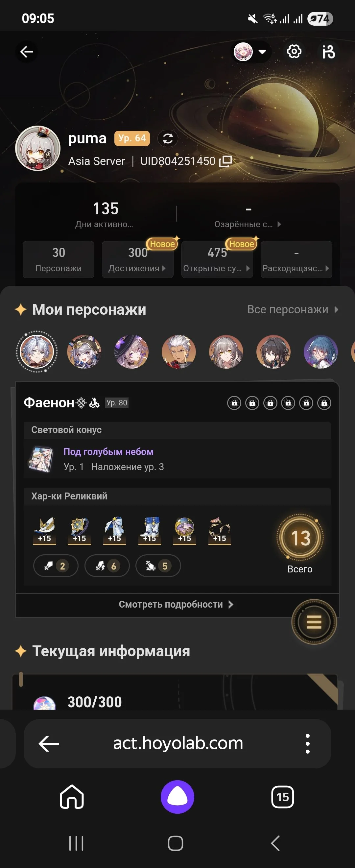
Task: Tap act.hoyolab.com address bar
Action: [177, 743]
